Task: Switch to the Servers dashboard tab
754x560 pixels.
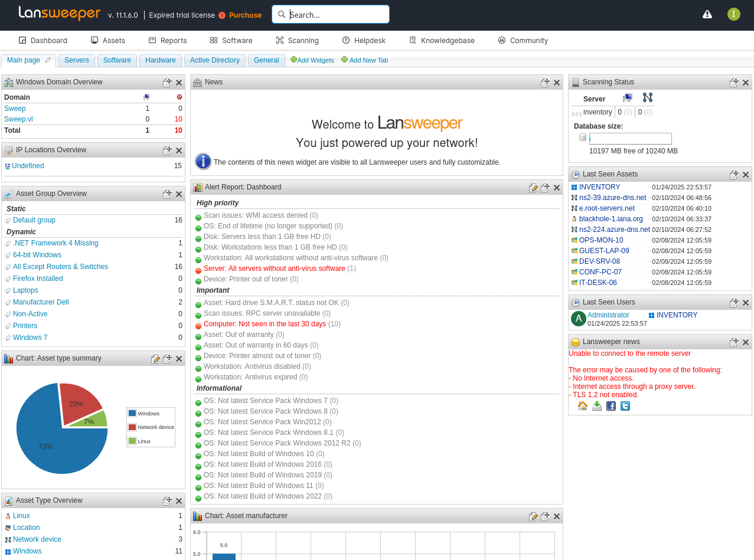Action: click(x=77, y=61)
